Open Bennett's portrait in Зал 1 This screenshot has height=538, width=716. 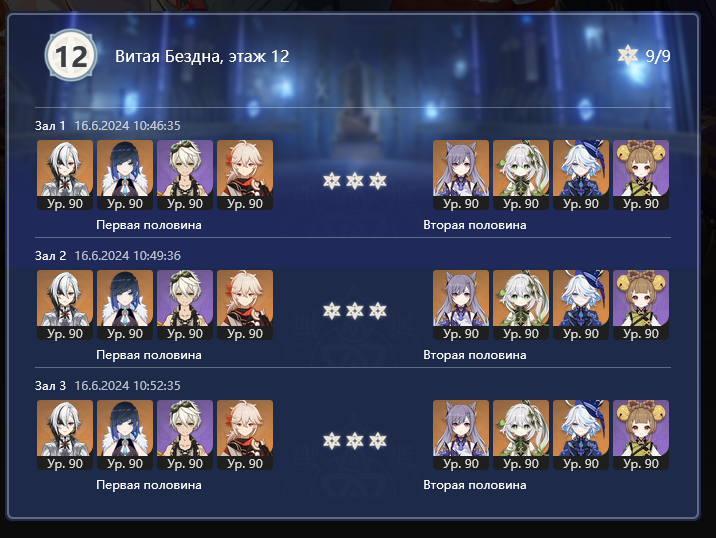(x=185, y=175)
